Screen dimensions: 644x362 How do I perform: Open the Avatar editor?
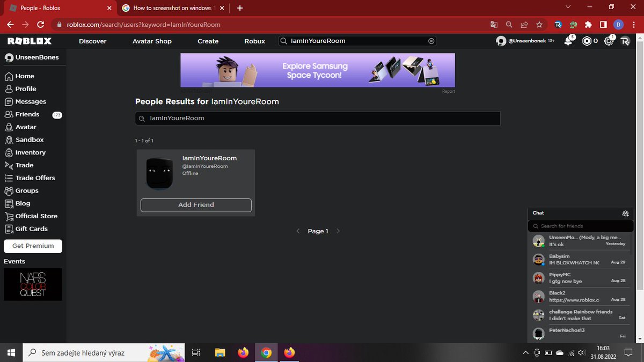tap(20, 127)
